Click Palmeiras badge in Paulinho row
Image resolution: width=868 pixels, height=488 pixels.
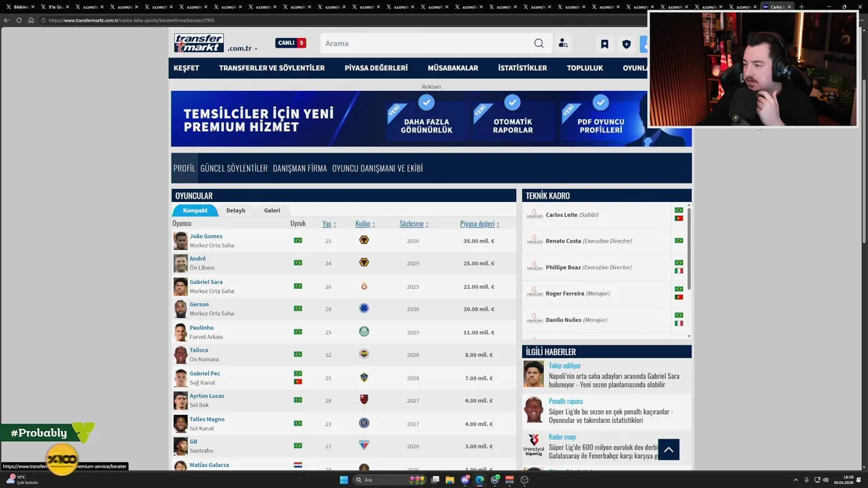coord(364,332)
